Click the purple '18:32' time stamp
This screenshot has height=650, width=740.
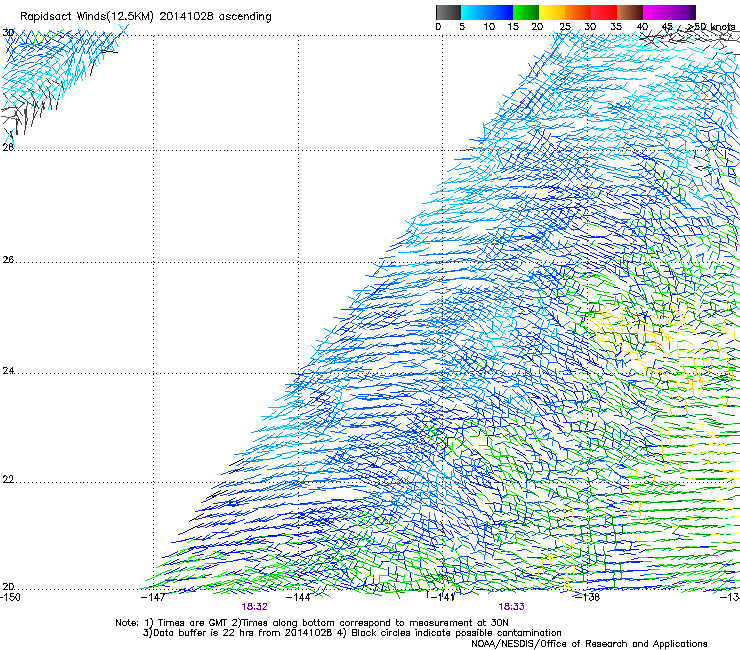[x=254, y=607]
